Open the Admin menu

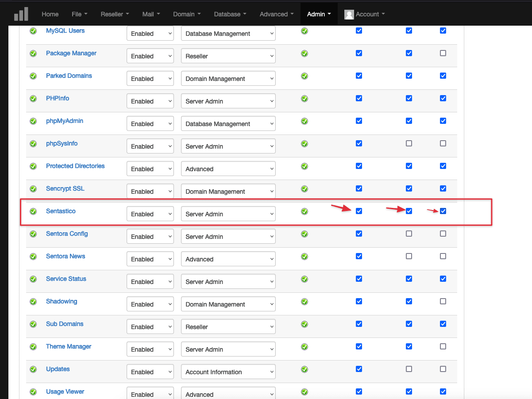click(319, 14)
